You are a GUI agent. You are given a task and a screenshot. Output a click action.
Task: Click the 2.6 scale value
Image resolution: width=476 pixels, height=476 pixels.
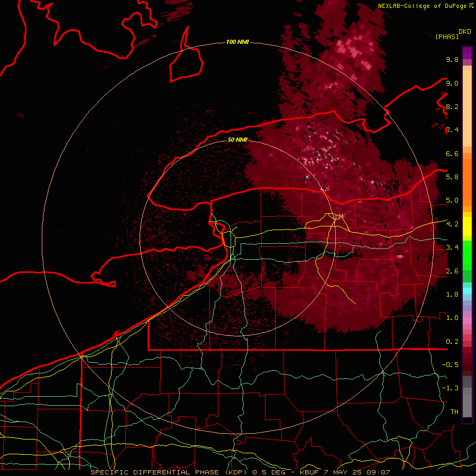(452, 271)
